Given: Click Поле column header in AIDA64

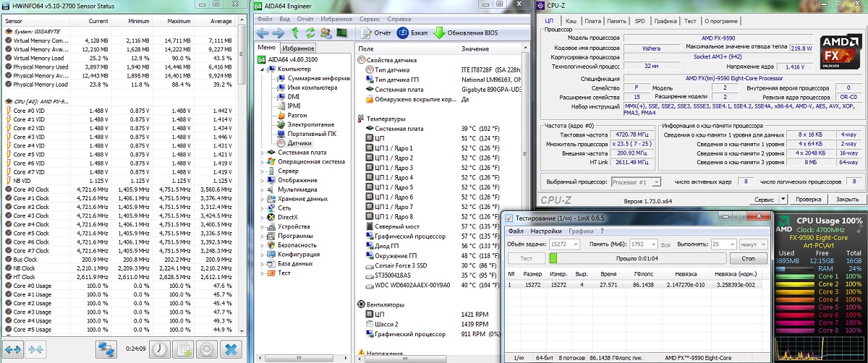Looking at the screenshot, I should click(407, 48).
